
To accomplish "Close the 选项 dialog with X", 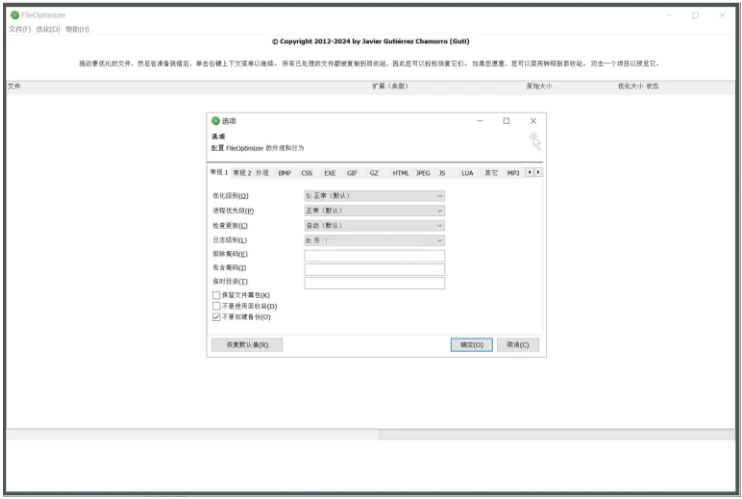I will (532, 121).
